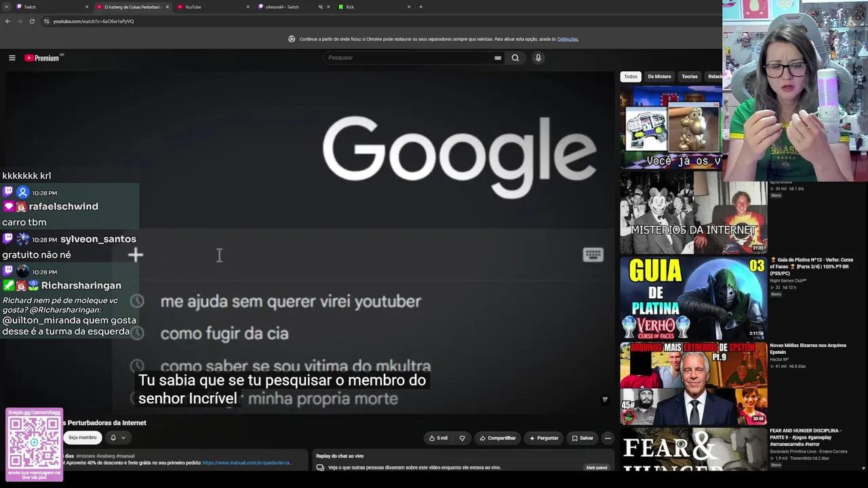Open a new browser tab with plus

(420, 7)
